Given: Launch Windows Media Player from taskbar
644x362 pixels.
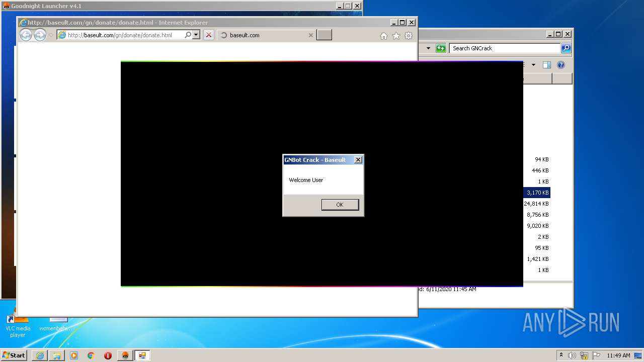Looking at the screenshot, I should (x=74, y=355).
